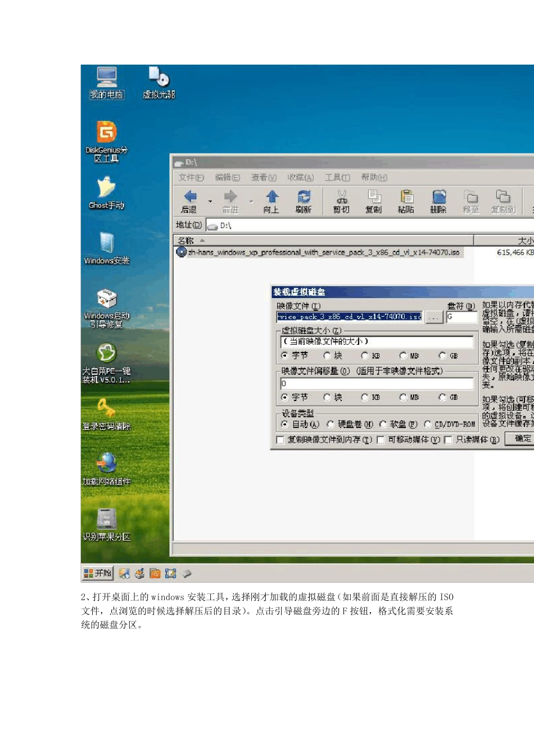Check the 可移动媒体(V) option
534x756 pixels.
coord(381,440)
